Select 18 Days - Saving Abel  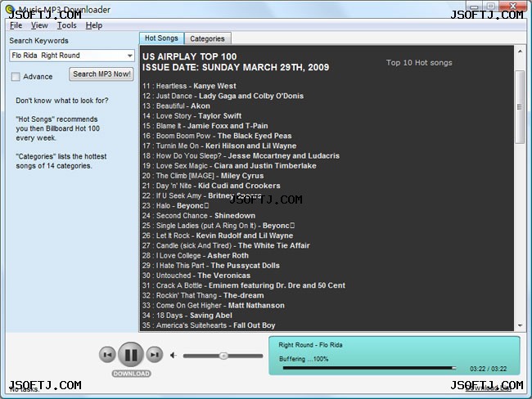(187, 316)
